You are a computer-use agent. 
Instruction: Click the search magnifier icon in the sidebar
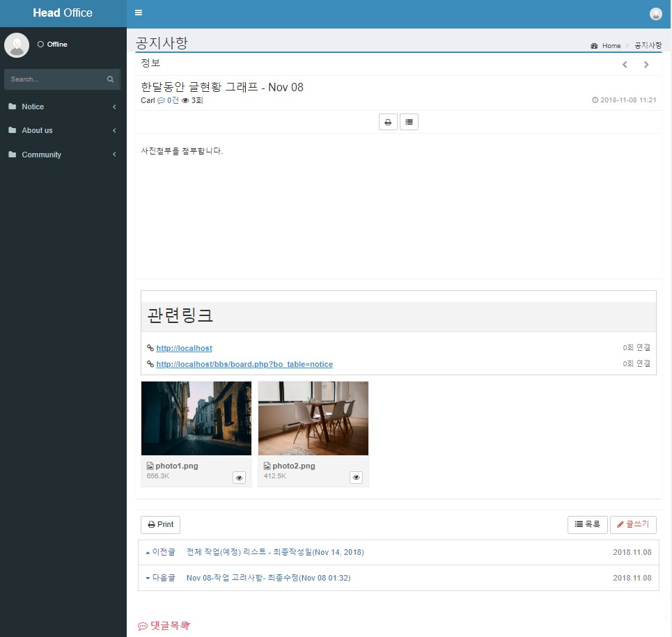tap(110, 79)
